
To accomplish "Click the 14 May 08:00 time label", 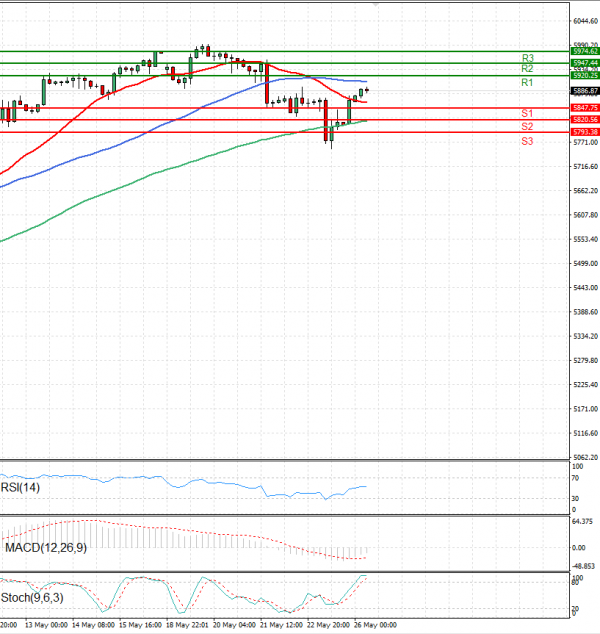I will 93,625.
